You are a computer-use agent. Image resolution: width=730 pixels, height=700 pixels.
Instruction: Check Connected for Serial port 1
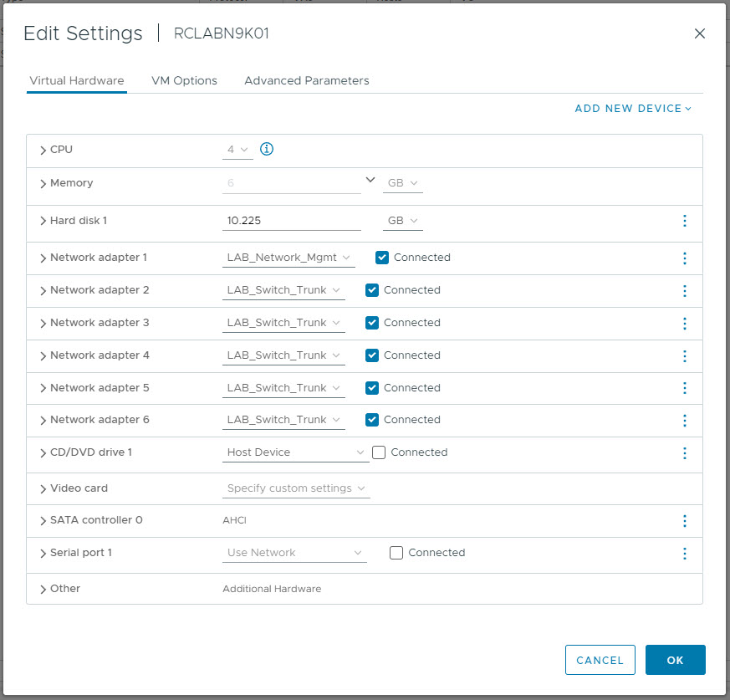point(396,552)
